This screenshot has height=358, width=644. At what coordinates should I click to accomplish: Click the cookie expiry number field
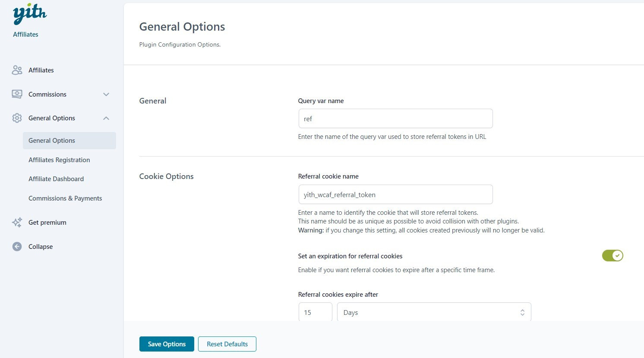(315, 312)
